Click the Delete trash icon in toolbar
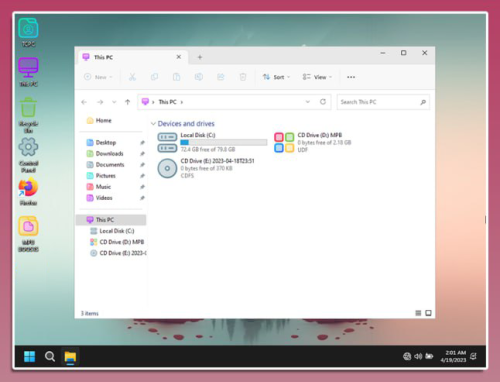This screenshot has height=382, width=500. [x=243, y=77]
